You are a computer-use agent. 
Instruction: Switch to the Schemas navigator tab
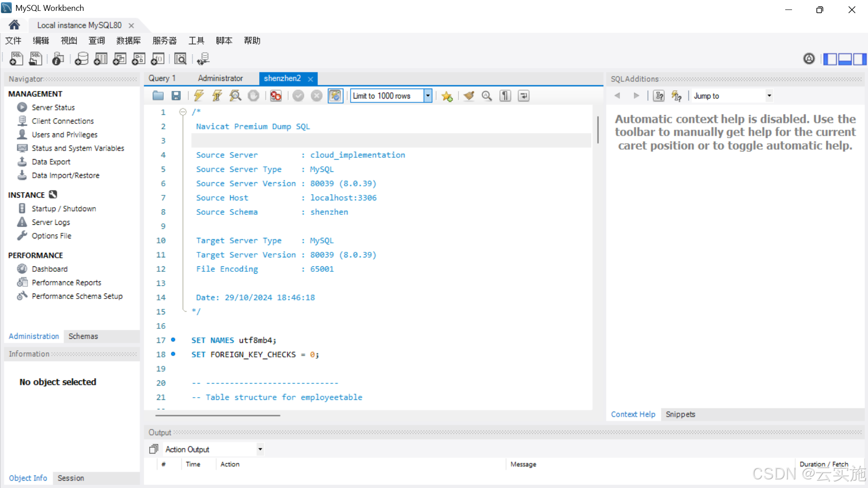pos(83,336)
